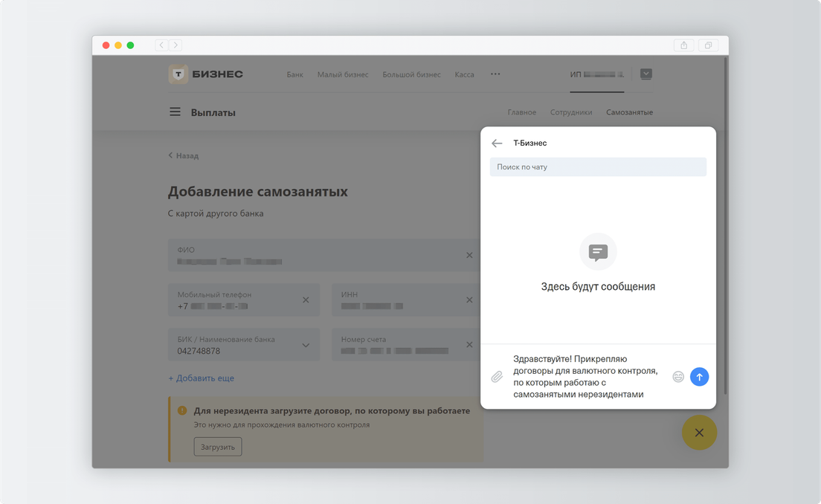Screen dimensions: 821x504
Task: Open the hamburger menu beside Выплаты
Action: click(175, 112)
